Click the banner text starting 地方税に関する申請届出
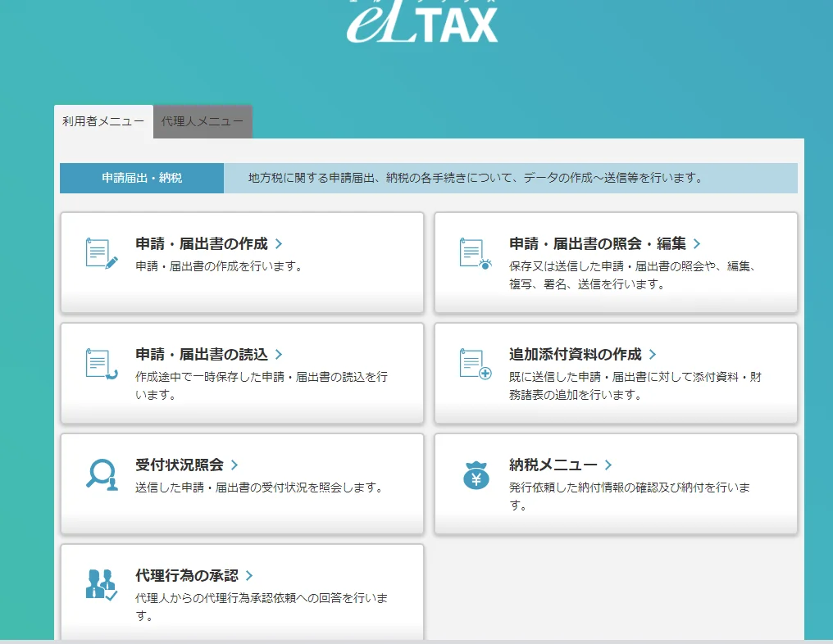The image size is (833, 644). pyautogui.click(x=476, y=178)
